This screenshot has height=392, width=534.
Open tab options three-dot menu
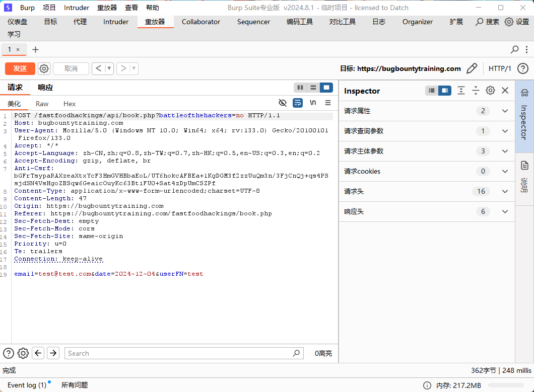pyautogui.click(x=526, y=49)
